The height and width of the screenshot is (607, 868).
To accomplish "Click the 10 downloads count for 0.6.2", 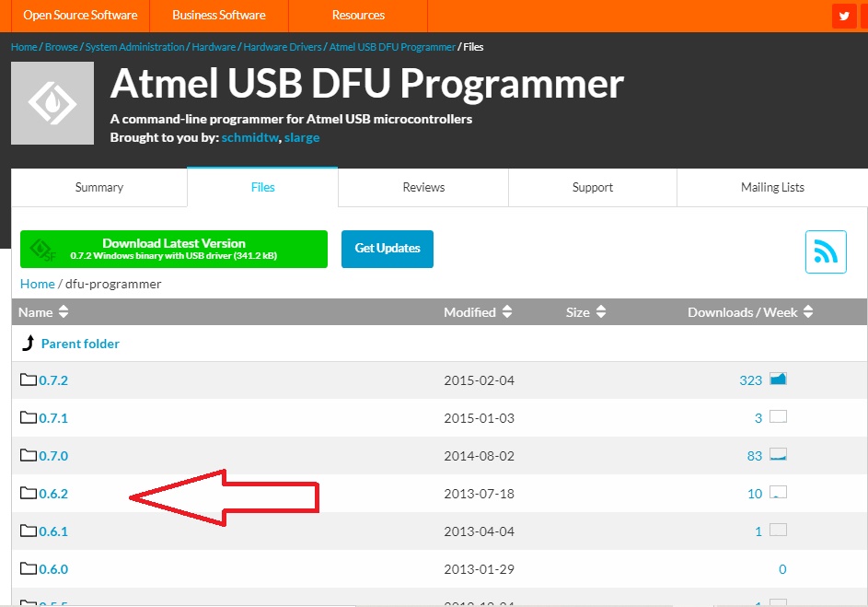I will point(755,494).
